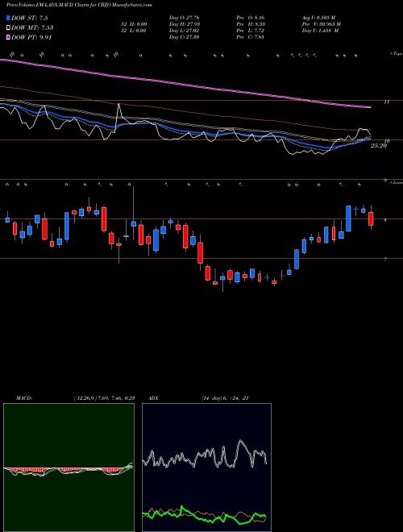Select the 'DOW MT: 7.53' legend label
This screenshot has width=403, height=532.
[x=32, y=27]
